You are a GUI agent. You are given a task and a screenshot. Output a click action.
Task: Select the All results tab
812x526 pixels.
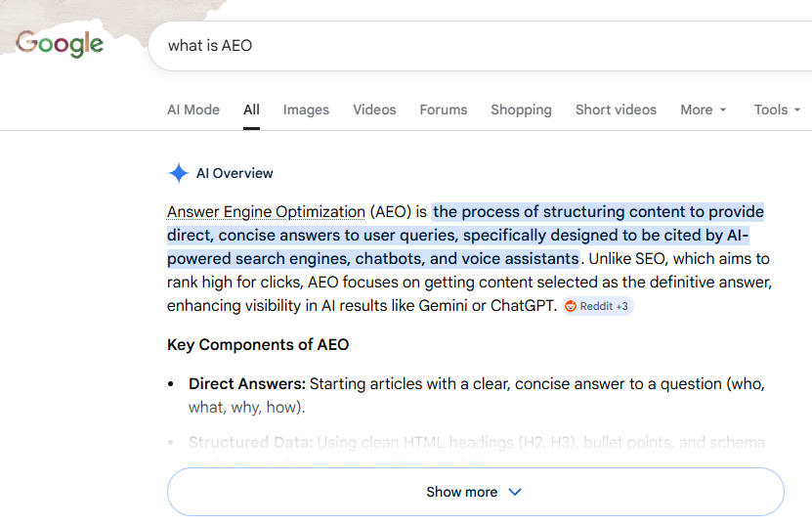tap(251, 110)
